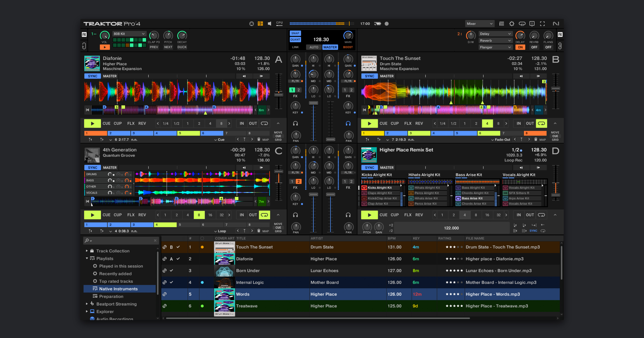Open the Traktor preferences gear icon
The image size is (644, 338).
[x=512, y=23]
